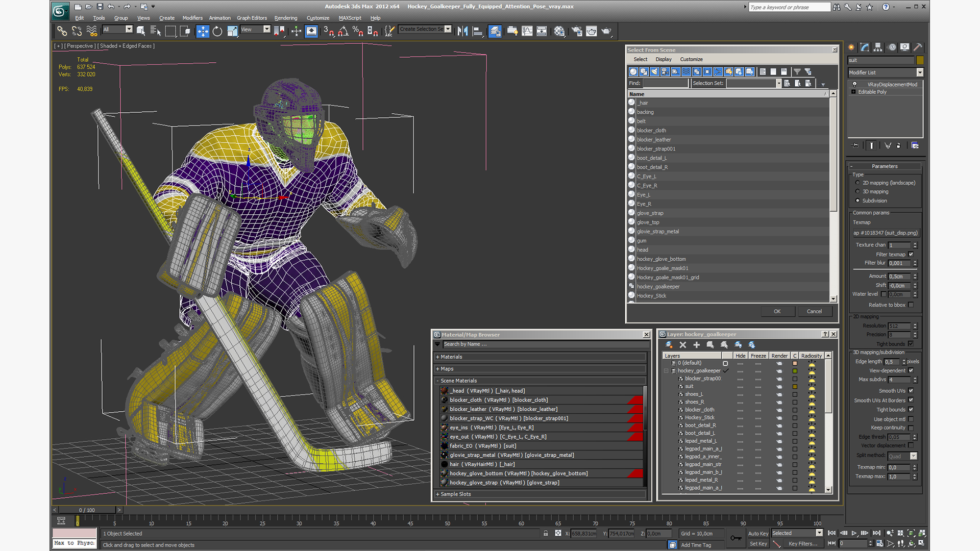Toggle Relative to bbox checkbox
Viewport: 980px width, 551px height.
[x=911, y=305]
